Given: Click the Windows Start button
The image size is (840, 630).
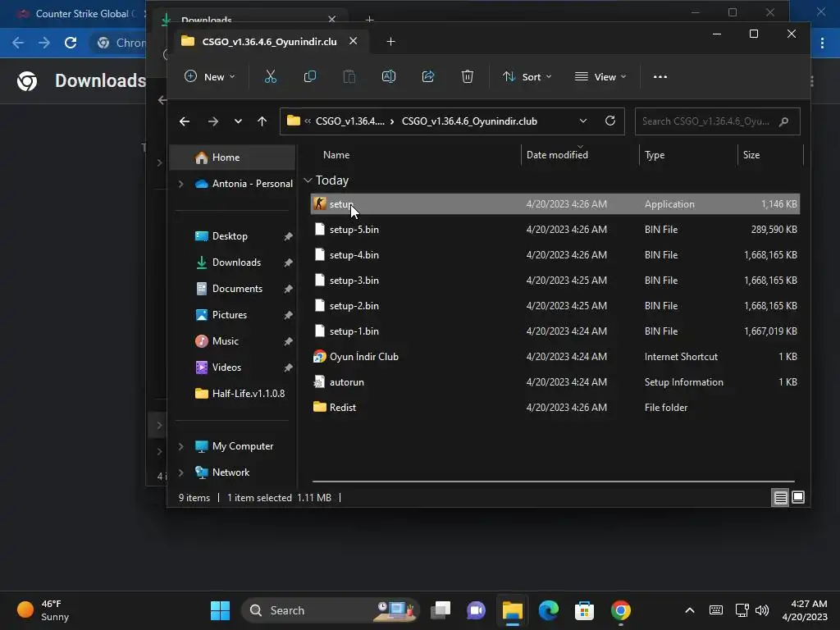Looking at the screenshot, I should point(220,610).
